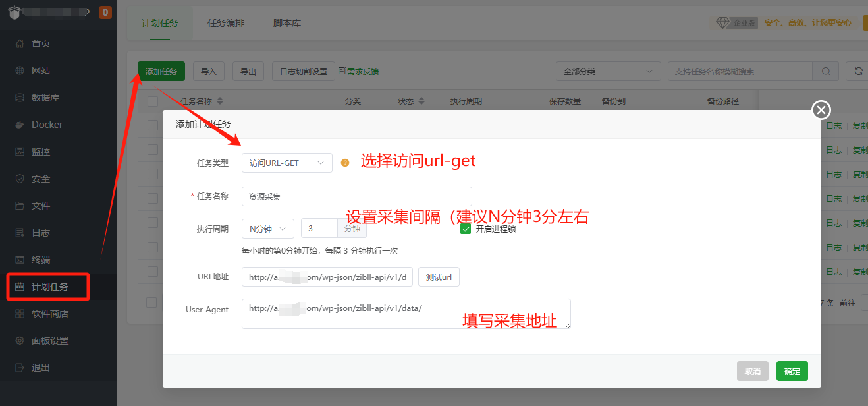868x406 pixels.
Task: Check the first task row checkbox
Action: (x=153, y=125)
